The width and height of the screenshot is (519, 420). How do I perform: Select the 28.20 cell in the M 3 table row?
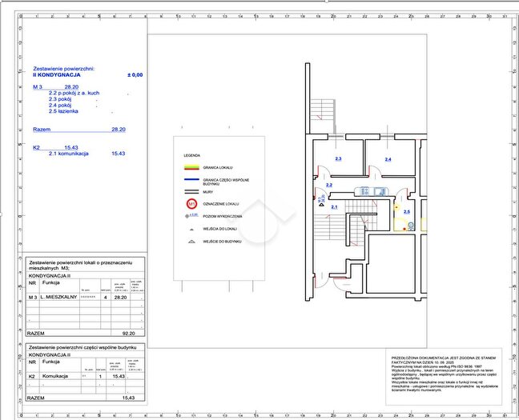120,298
